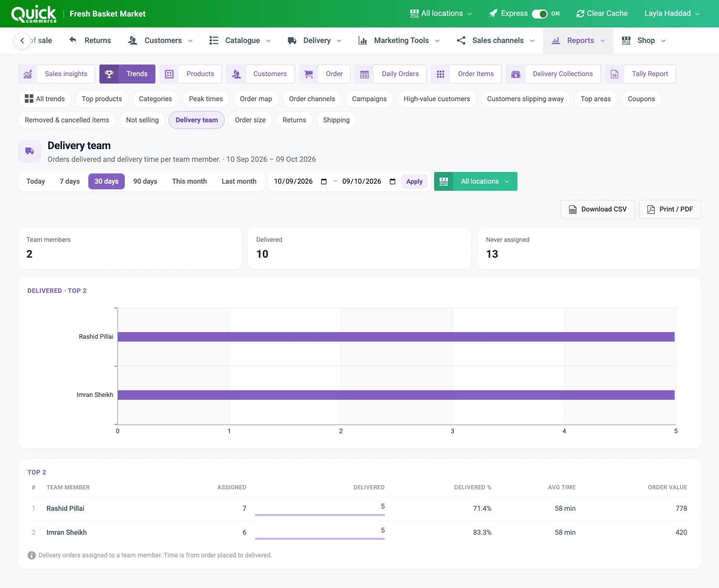Toggle the Express switch off

click(540, 14)
